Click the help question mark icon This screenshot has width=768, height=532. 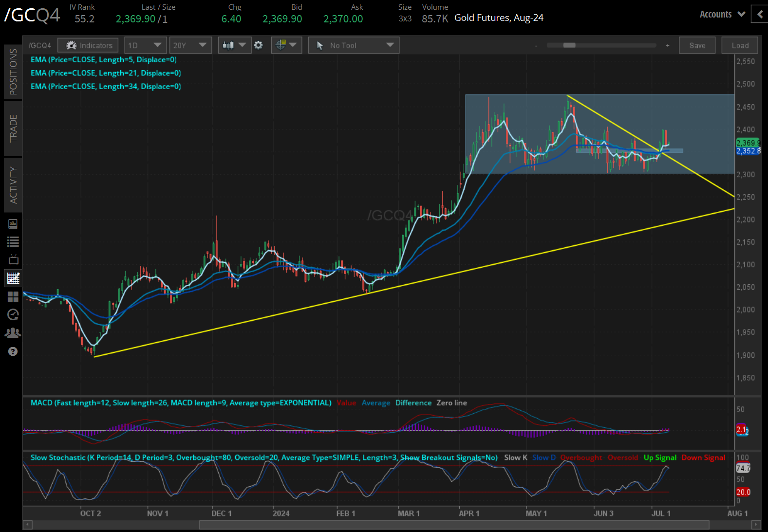[13, 351]
